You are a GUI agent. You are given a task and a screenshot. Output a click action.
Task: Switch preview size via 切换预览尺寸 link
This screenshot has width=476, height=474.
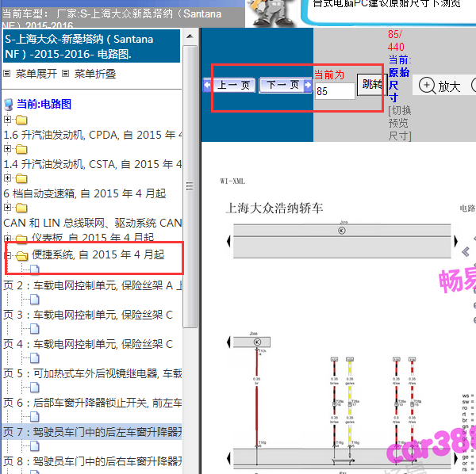(400, 123)
